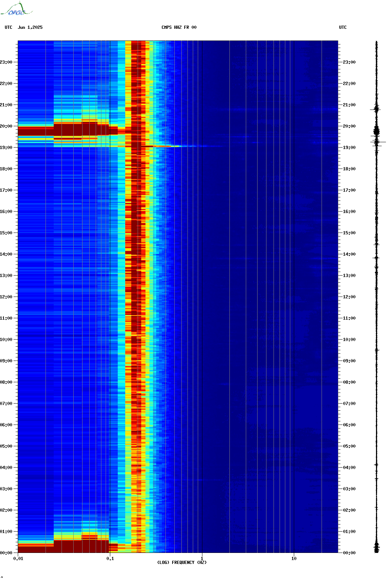Click the right axis 10:00 time label
Viewport: 392px width, 581px height.
coord(349,340)
